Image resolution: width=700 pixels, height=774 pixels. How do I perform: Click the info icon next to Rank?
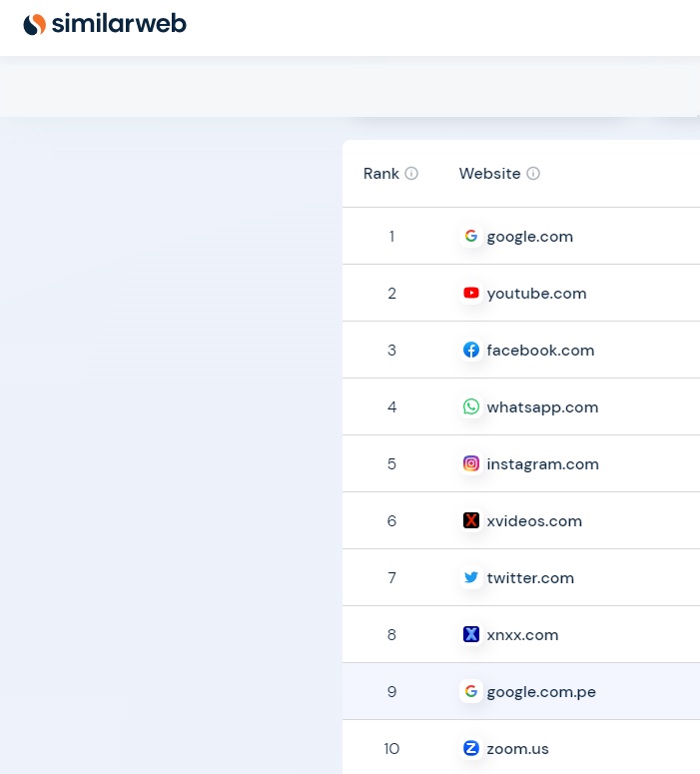411,173
